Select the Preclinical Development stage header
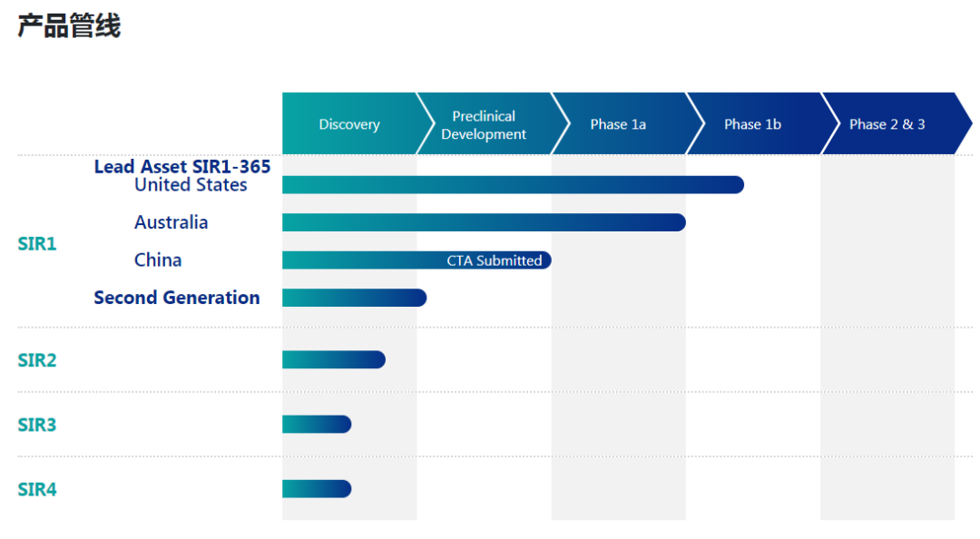980x539 pixels. pos(484,125)
